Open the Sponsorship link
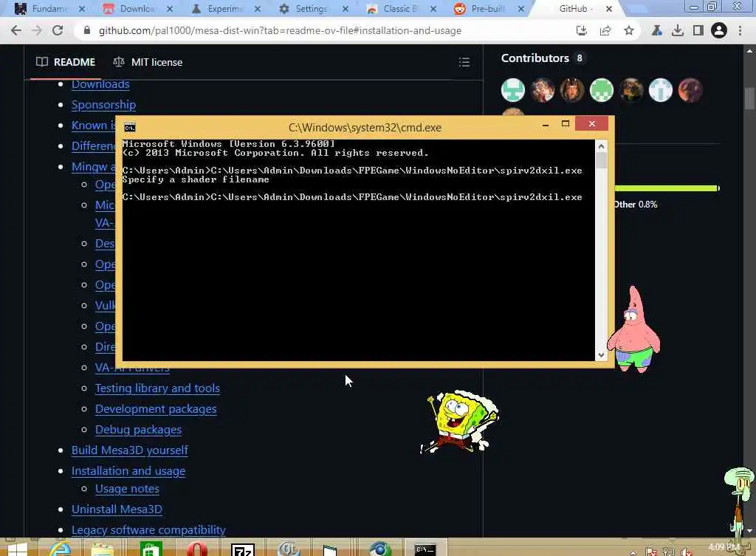756x556 pixels. click(x=103, y=105)
